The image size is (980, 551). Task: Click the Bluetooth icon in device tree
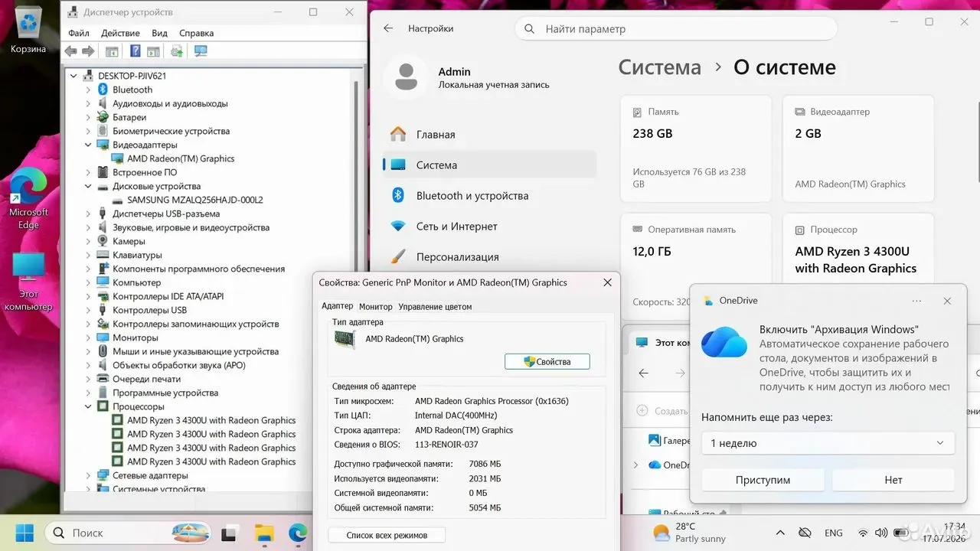coord(103,90)
